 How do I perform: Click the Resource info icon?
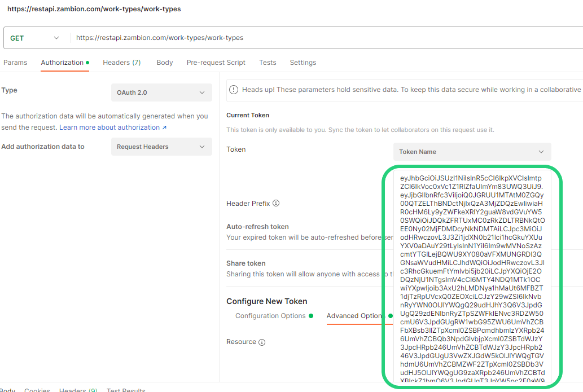tap(262, 342)
